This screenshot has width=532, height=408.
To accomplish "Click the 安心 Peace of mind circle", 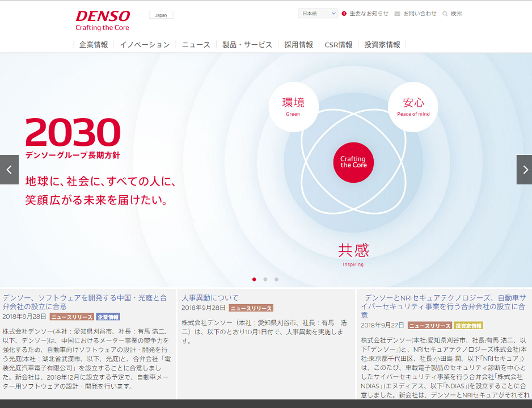I will coord(413,107).
